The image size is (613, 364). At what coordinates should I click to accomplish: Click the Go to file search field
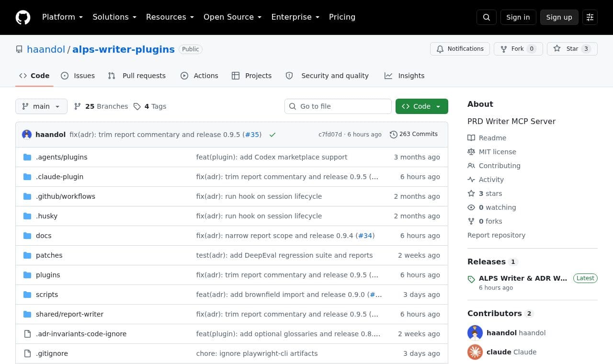[x=338, y=106]
